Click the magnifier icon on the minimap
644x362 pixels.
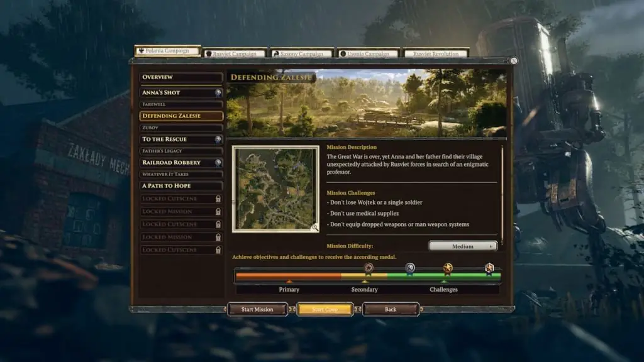(314, 228)
